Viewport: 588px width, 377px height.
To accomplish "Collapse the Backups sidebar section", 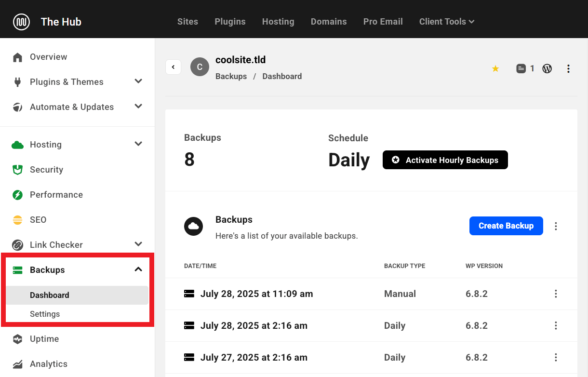I will 138,269.
